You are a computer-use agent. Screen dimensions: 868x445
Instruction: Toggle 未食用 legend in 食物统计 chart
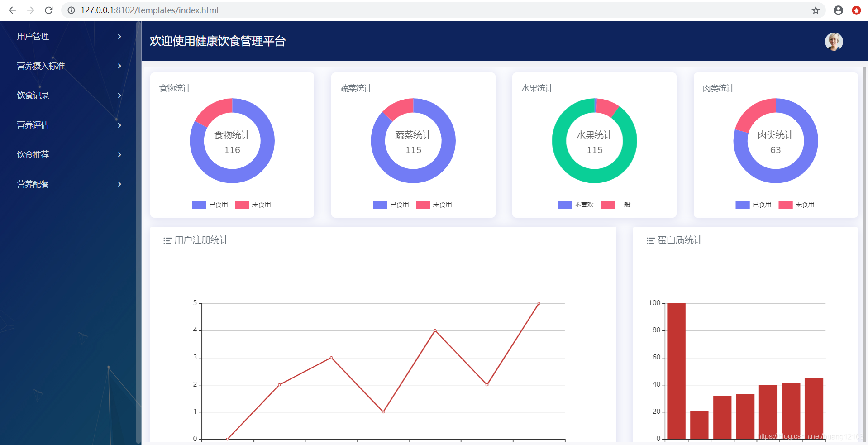(253, 205)
